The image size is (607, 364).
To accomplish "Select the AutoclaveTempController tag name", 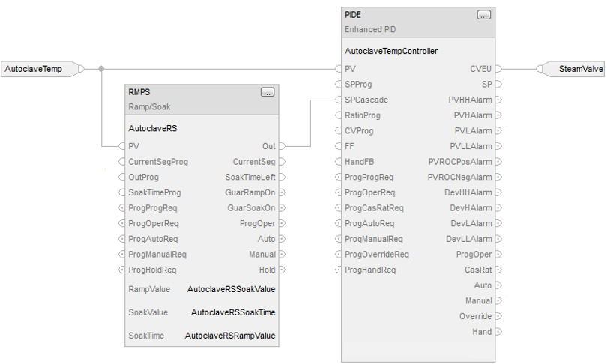I will coord(391,51).
